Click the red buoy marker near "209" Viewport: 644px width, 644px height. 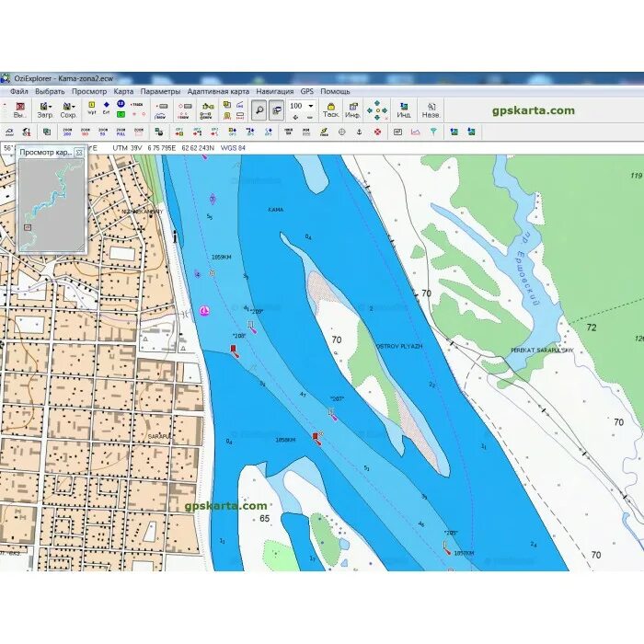tap(234, 351)
